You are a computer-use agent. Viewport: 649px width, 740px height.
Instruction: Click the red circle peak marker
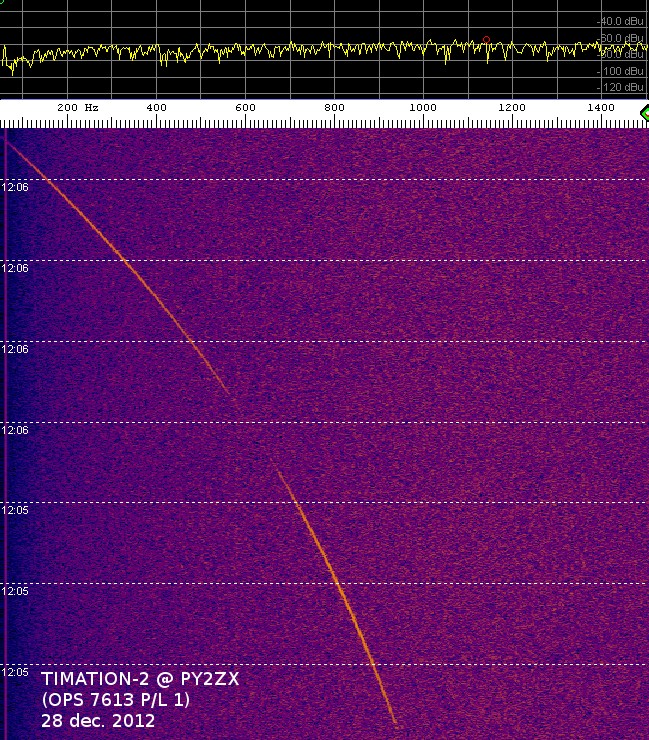click(486, 40)
